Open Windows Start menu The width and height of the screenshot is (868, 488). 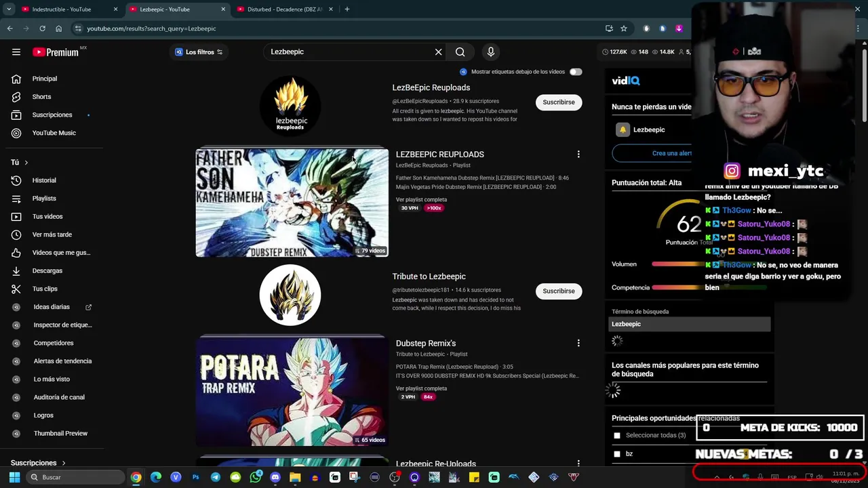point(14,477)
